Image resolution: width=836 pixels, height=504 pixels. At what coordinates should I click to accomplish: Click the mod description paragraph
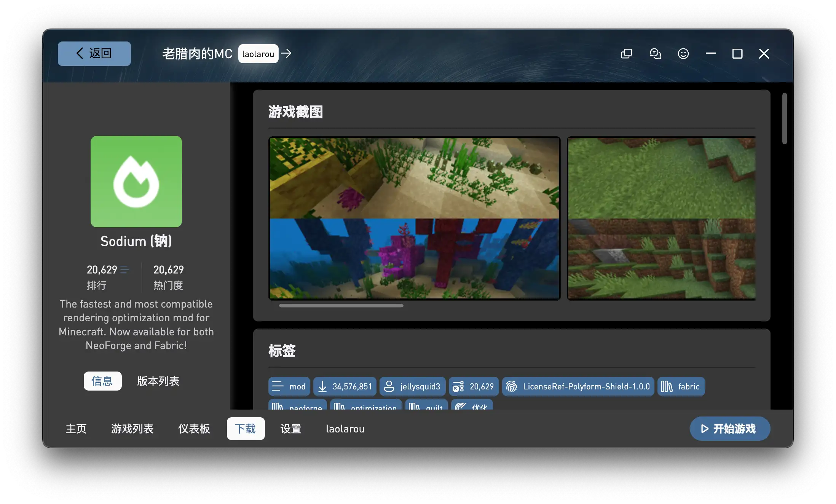pyautogui.click(x=136, y=325)
